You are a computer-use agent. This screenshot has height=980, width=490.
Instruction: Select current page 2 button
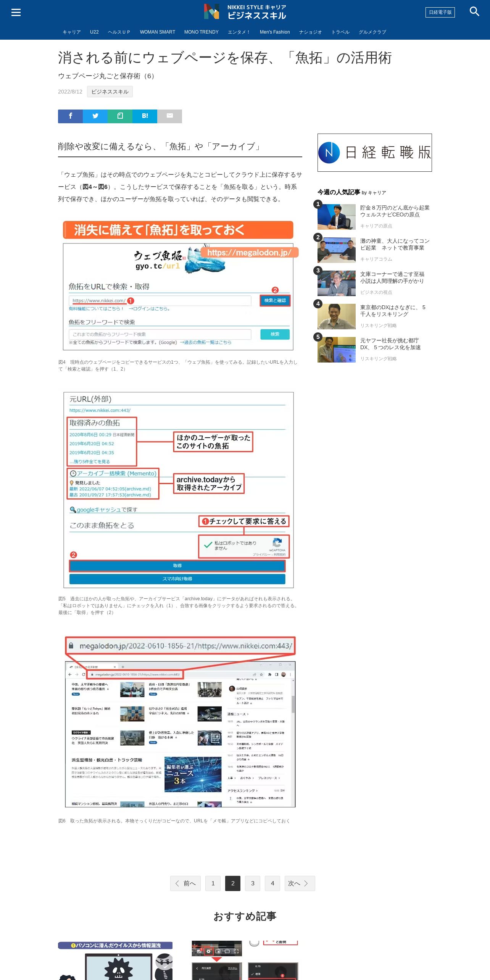click(233, 883)
